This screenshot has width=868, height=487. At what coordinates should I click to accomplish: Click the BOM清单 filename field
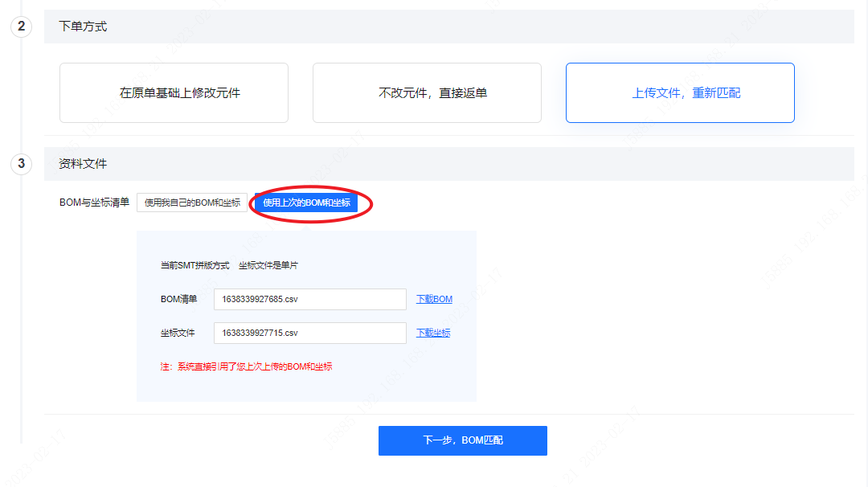(x=309, y=299)
